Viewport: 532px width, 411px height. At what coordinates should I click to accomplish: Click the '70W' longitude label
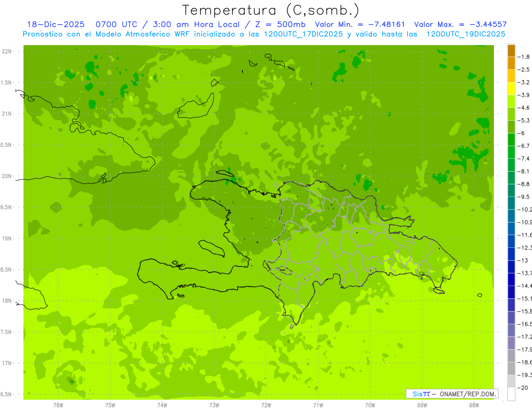click(x=370, y=405)
